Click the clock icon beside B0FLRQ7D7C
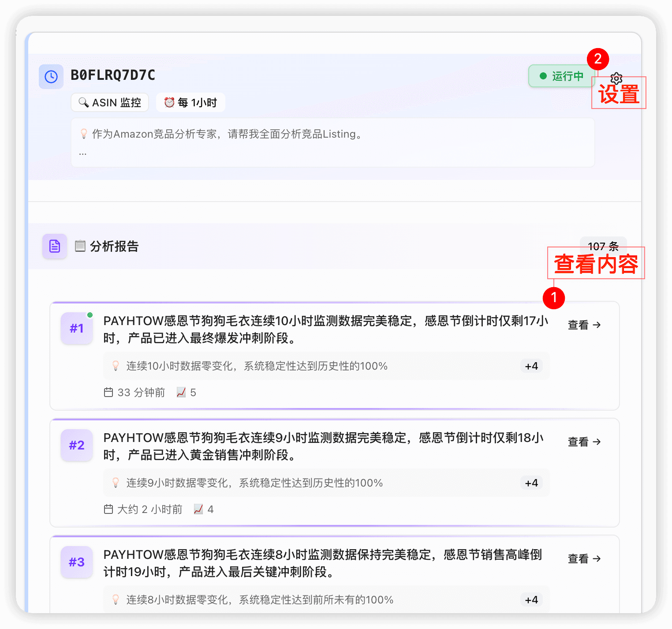This screenshot has height=629, width=672. tap(51, 76)
